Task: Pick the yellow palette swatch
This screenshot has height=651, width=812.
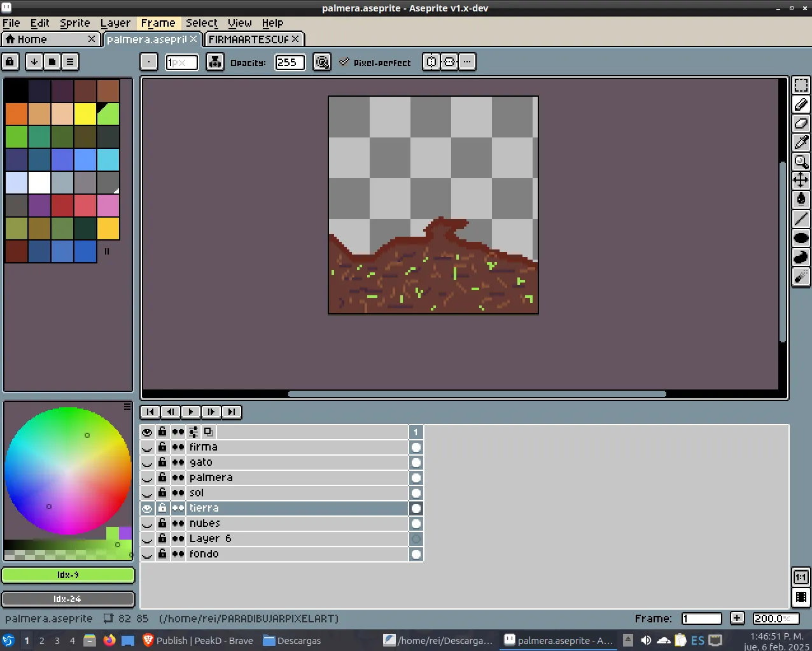Action: pos(85,114)
